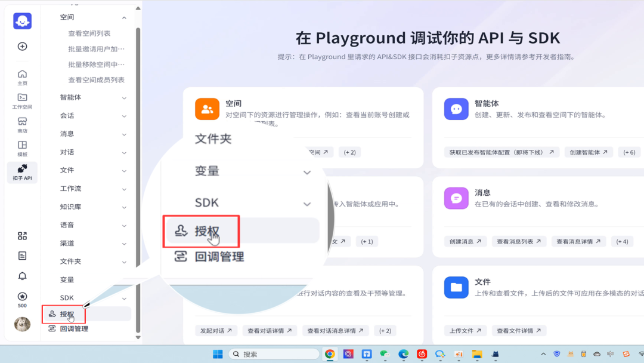Click (+2) beside 查看对话消息详情
This screenshot has width=644, height=363.
385,331
